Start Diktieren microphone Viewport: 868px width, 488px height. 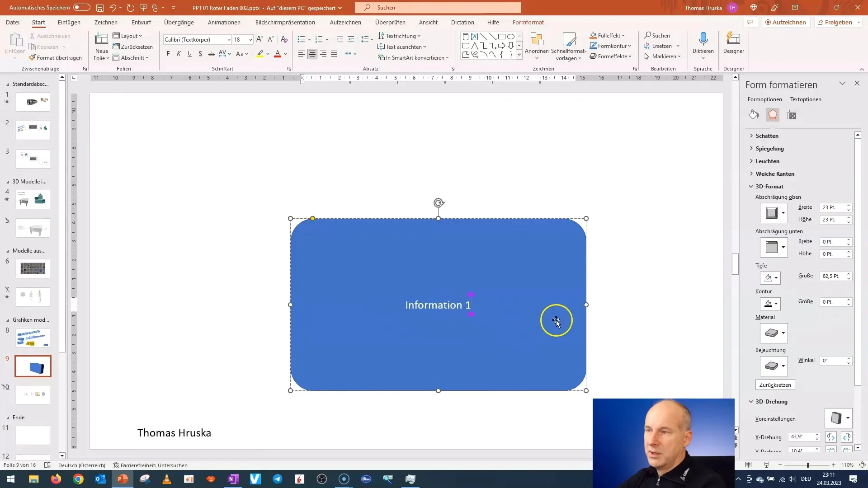[x=703, y=45]
